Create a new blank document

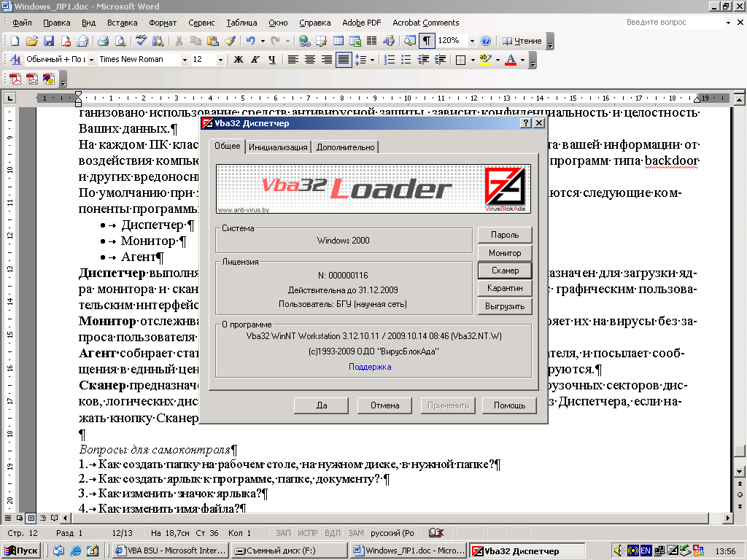point(15,41)
